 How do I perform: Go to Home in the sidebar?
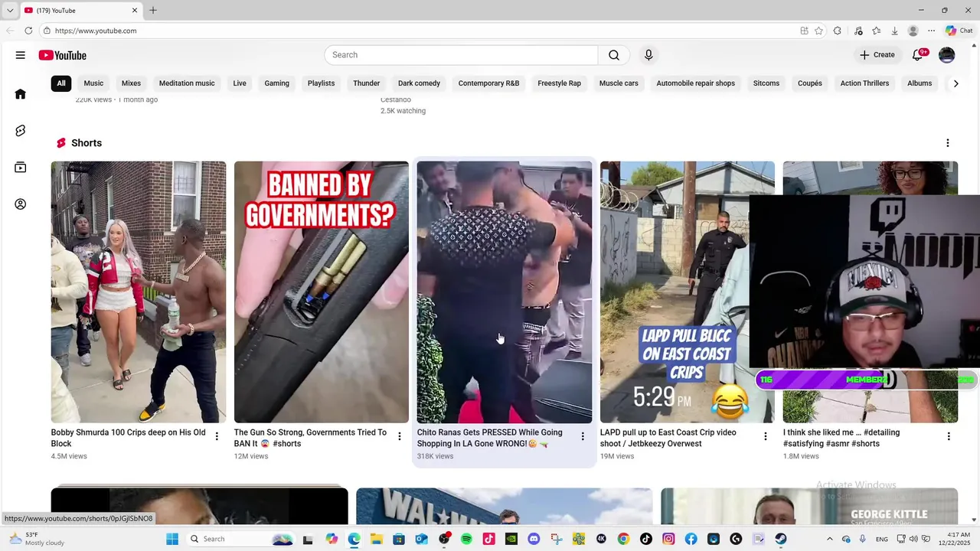click(21, 94)
